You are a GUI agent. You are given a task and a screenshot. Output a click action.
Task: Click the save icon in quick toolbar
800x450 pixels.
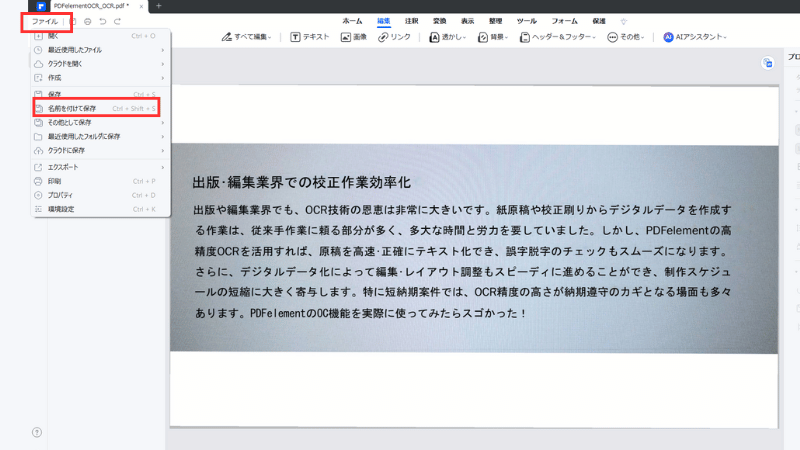click(73, 21)
